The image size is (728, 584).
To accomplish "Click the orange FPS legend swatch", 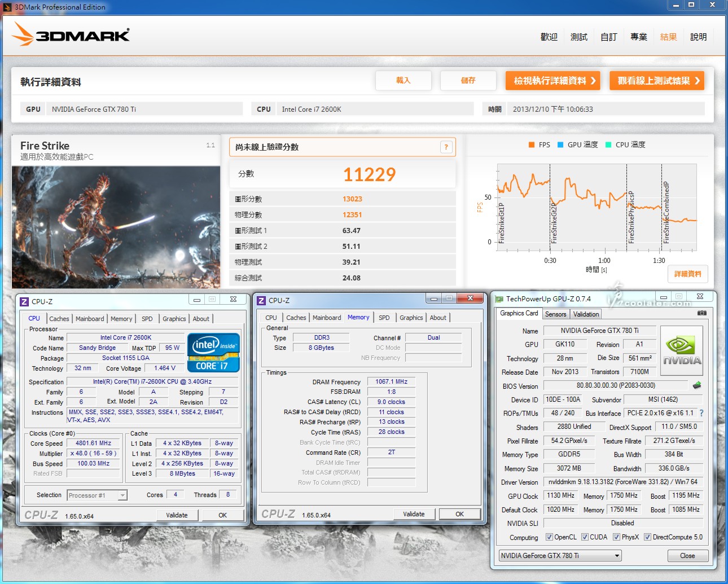I will click(532, 145).
